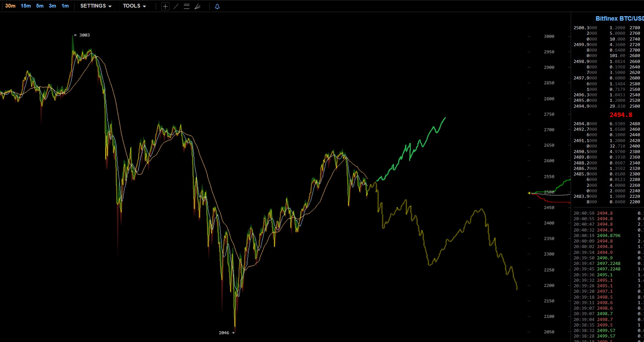This screenshot has width=644, height=342.
Task: Click trade price 2499.5 at 20:38:35
Action: point(605,325)
